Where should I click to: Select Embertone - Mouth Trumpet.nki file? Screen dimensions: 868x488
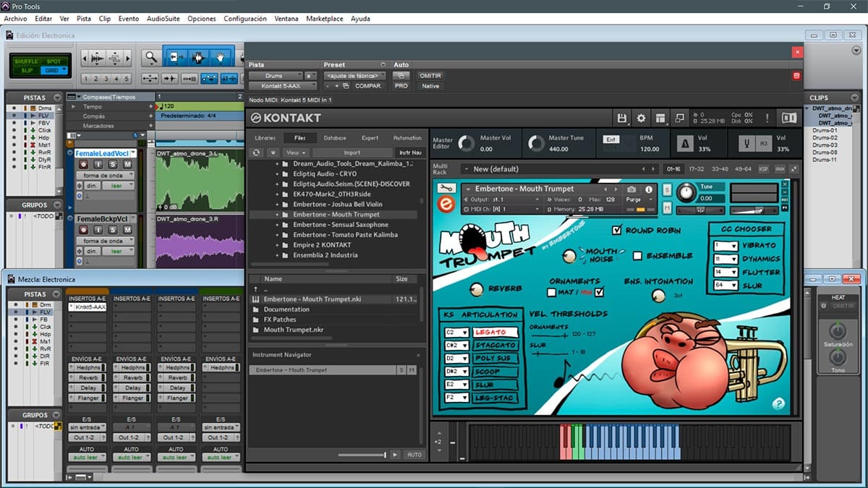coord(333,299)
